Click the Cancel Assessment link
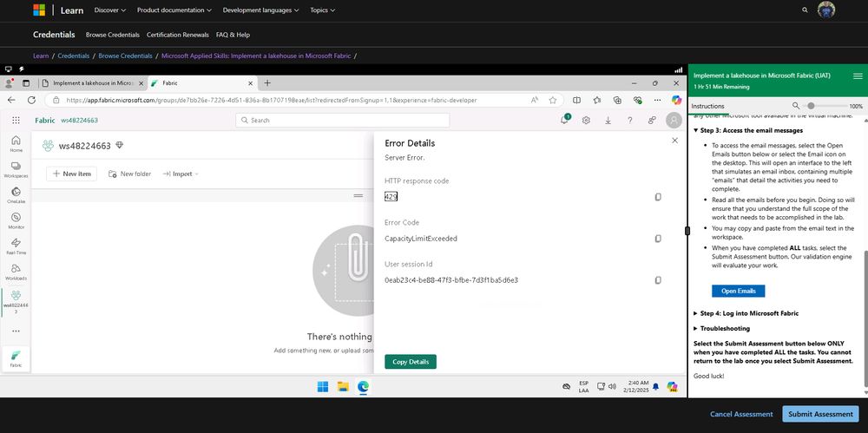The height and width of the screenshot is (433, 868). tap(741, 414)
